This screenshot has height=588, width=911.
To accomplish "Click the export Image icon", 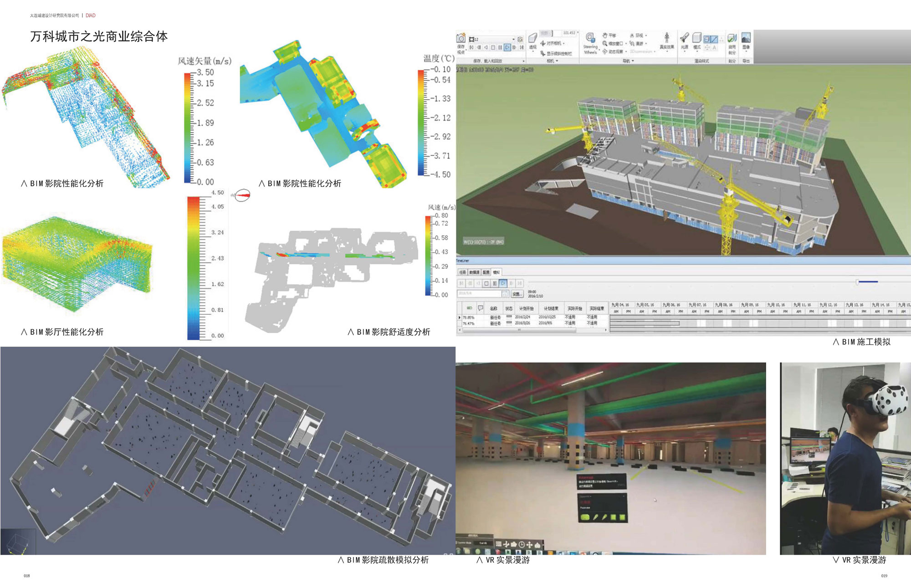I will pyautogui.click(x=746, y=38).
